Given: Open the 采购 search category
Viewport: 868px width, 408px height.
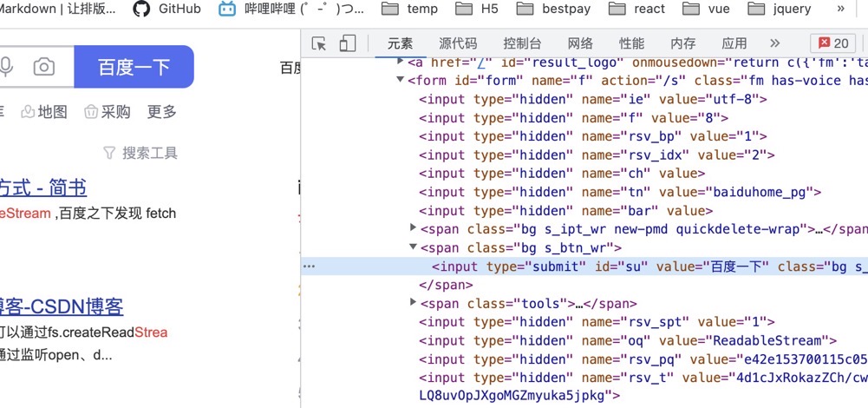Looking at the screenshot, I should [x=107, y=112].
